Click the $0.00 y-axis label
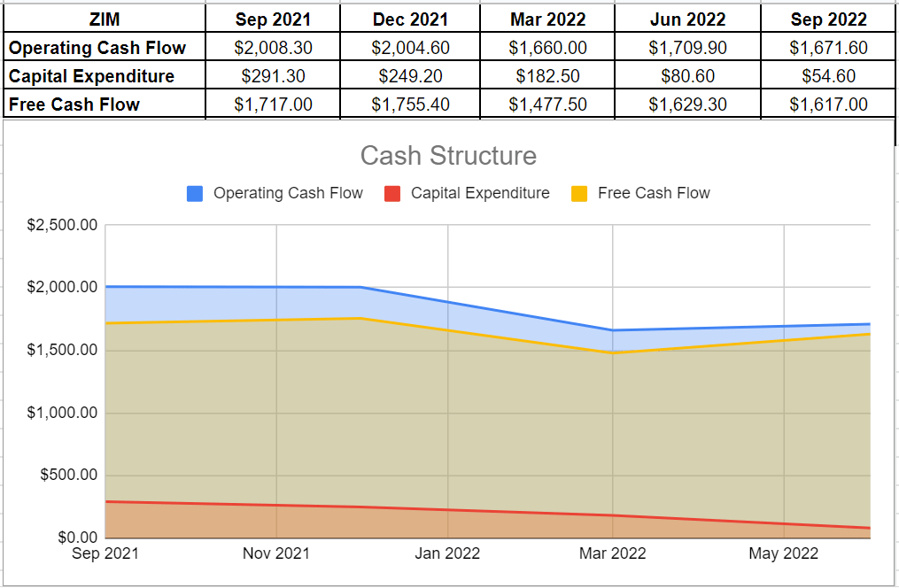Viewport: 899px width, 588px height. tap(77, 538)
